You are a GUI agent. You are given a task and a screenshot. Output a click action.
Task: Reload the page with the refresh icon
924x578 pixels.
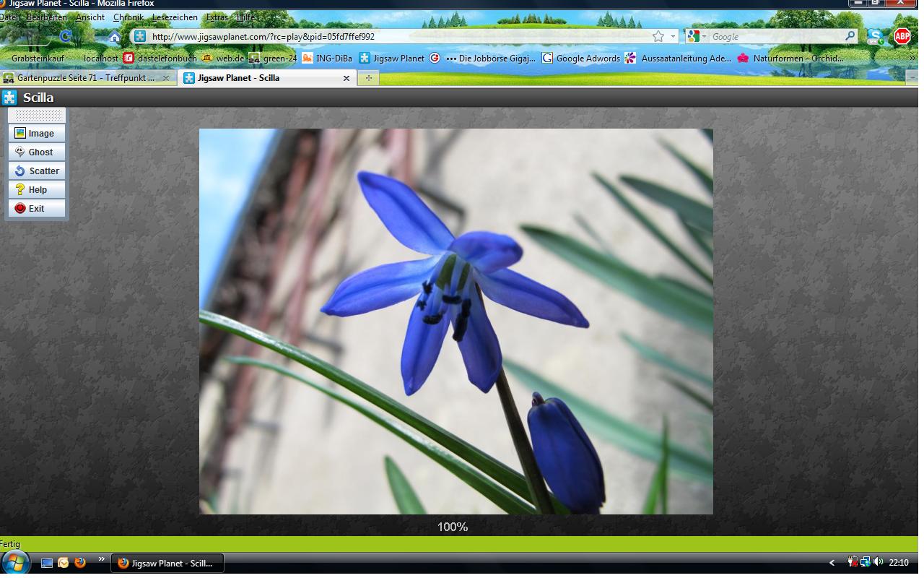(x=66, y=36)
